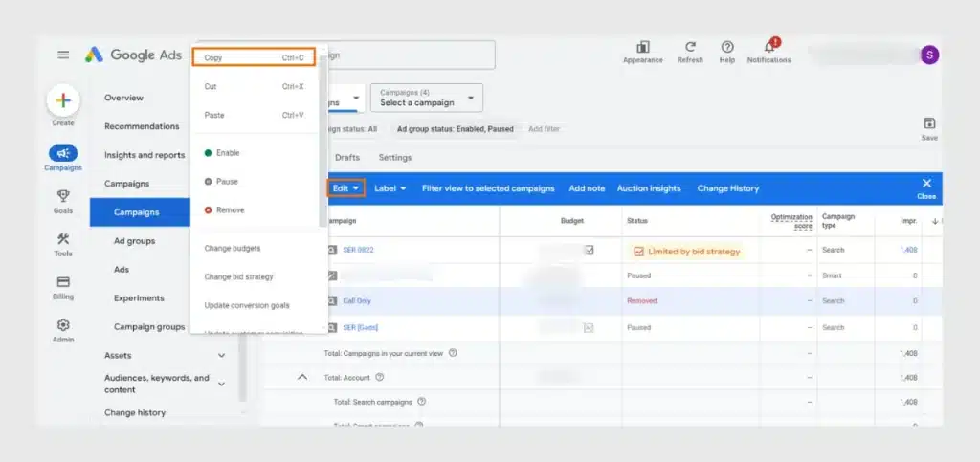The width and height of the screenshot is (980, 462).
Task: Click the Save icon at right
Action: [929, 123]
